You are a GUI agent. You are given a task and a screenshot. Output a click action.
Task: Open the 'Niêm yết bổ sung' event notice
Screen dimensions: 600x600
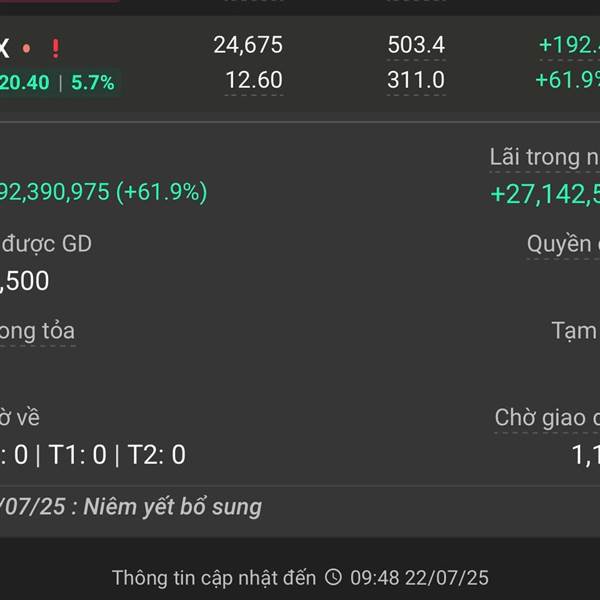click(172, 507)
